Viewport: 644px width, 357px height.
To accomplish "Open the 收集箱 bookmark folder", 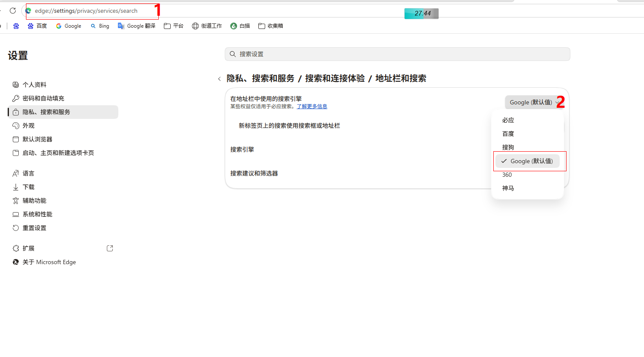I will [x=271, y=26].
